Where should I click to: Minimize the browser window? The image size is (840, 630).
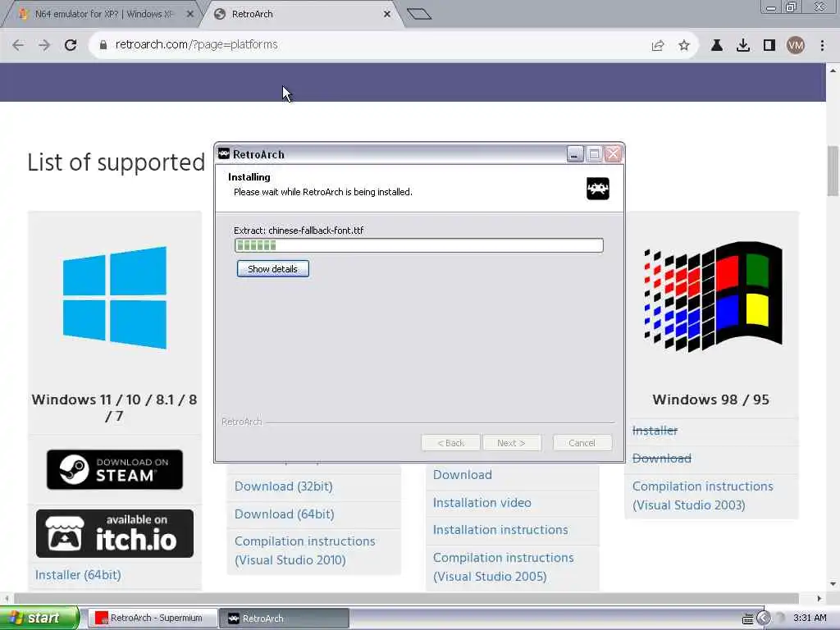click(x=771, y=7)
